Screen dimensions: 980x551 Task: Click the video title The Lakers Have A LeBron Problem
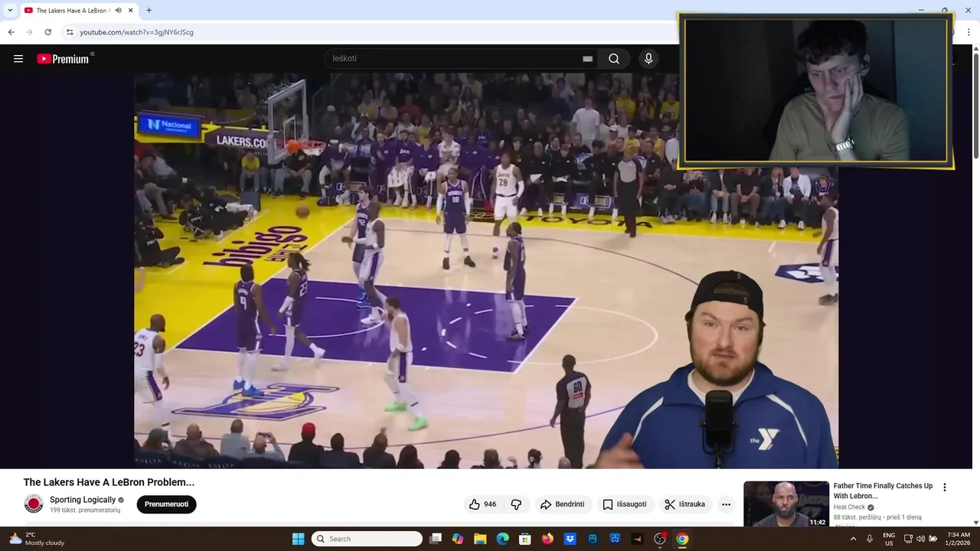[109, 482]
